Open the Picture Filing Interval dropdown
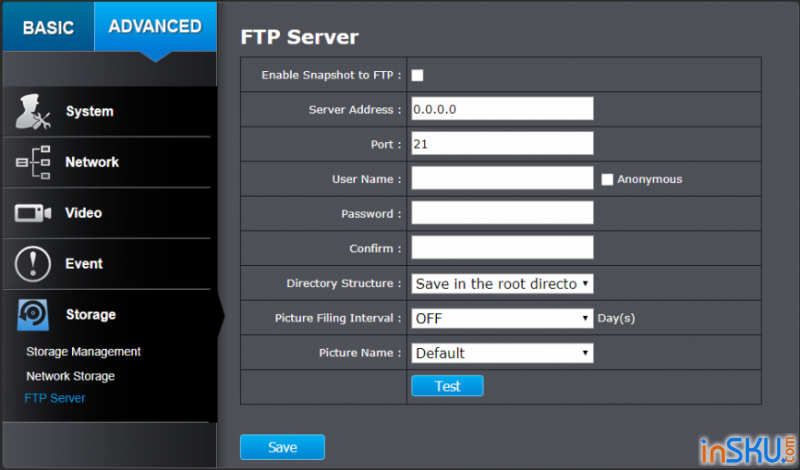 502,318
